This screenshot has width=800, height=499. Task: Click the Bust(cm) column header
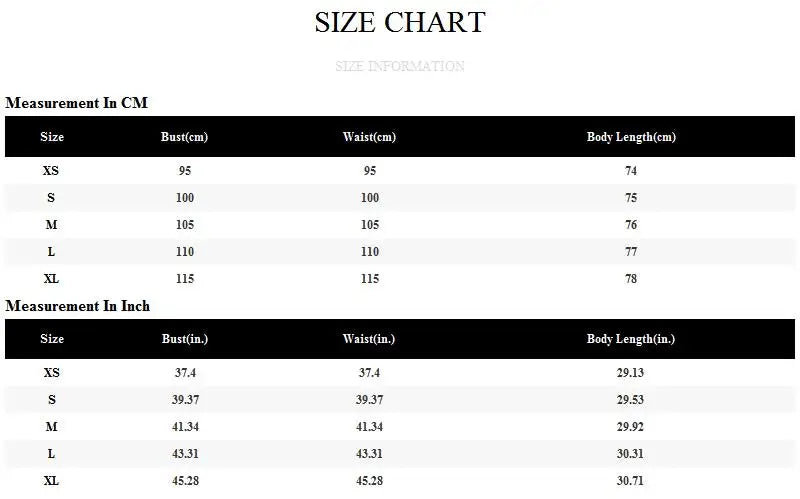pos(184,137)
